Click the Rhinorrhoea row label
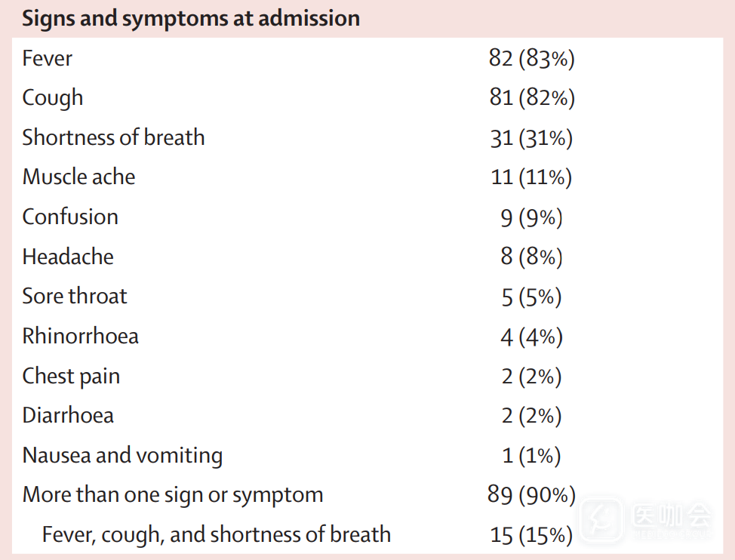Viewport: 735px width, 560px height. (x=80, y=337)
